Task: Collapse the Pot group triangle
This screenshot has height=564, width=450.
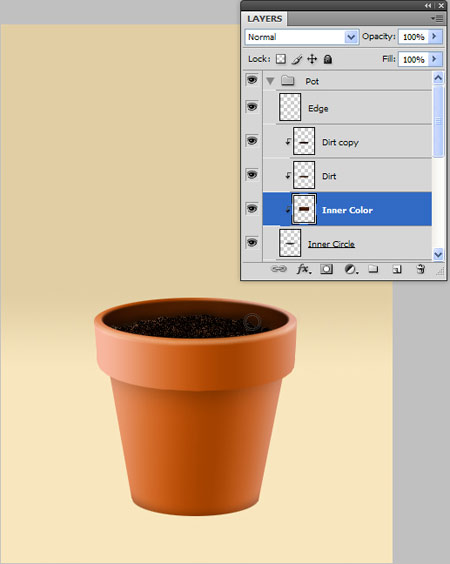Action: (x=270, y=81)
